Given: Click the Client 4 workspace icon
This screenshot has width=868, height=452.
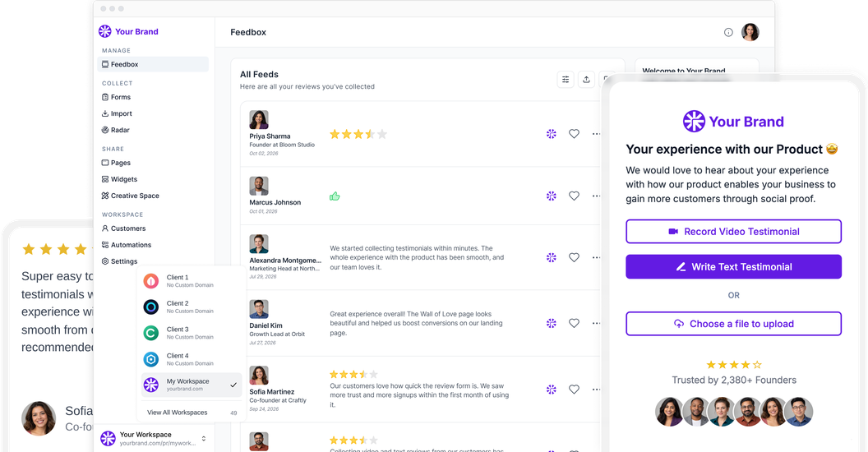Looking at the screenshot, I should tap(151, 360).
